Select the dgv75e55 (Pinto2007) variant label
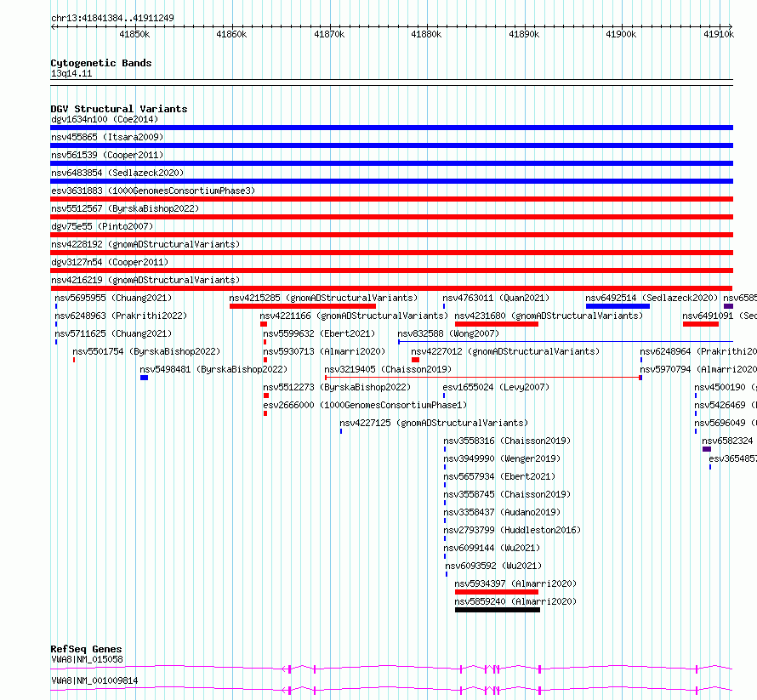Image resolution: width=757 pixels, height=700 pixels. coord(102,226)
